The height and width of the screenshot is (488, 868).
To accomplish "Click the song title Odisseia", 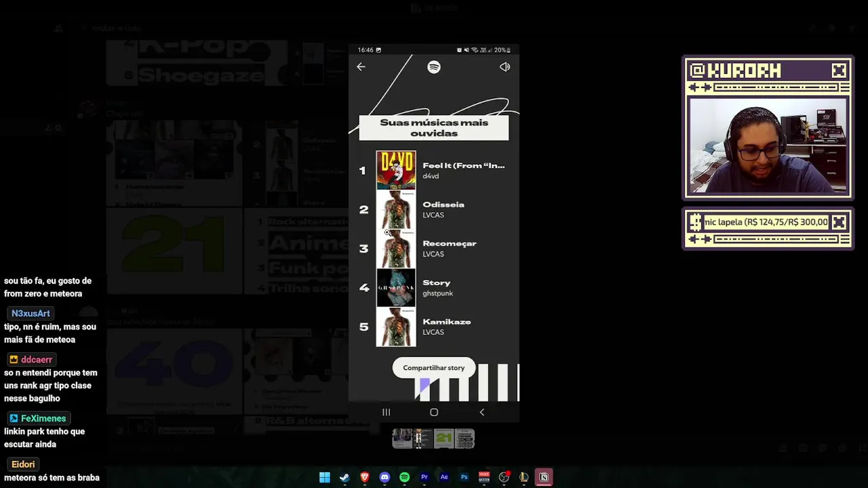I will [443, 205].
